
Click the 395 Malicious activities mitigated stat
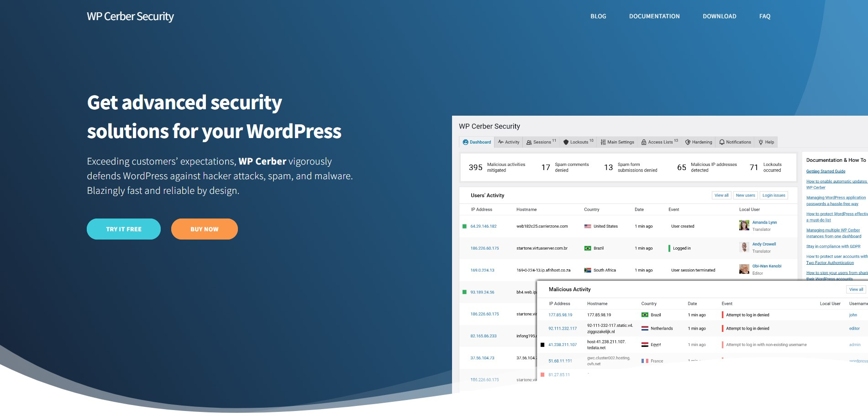coord(497,167)
